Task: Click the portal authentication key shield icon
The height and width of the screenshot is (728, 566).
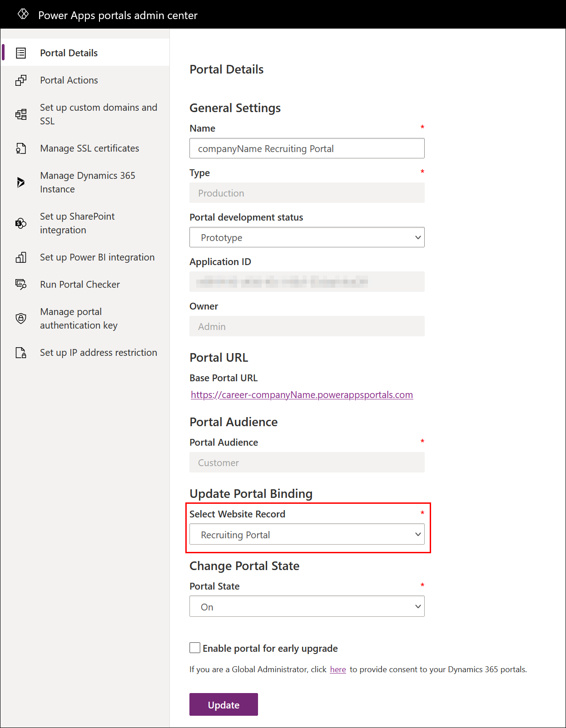Action: [x=21, y=319]
